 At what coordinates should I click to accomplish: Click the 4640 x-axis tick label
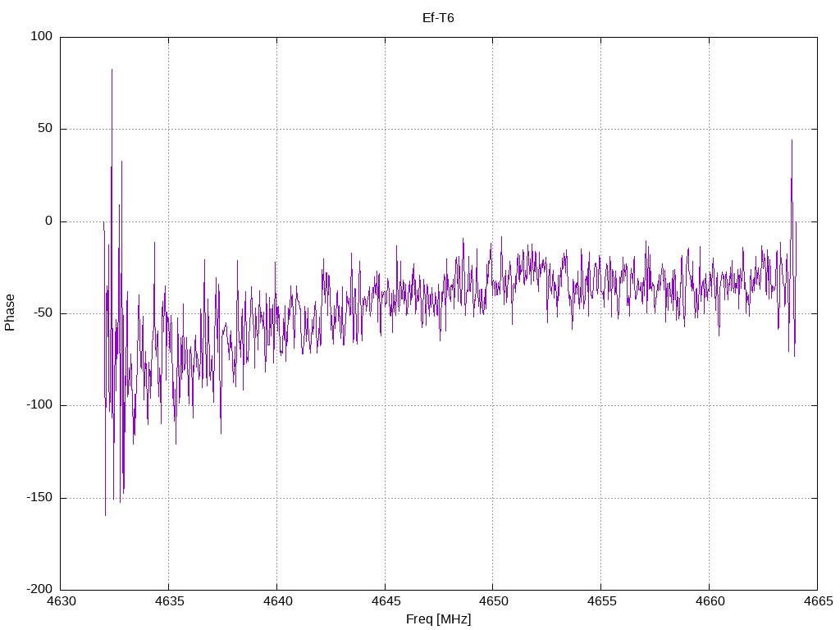pos(277,601)
